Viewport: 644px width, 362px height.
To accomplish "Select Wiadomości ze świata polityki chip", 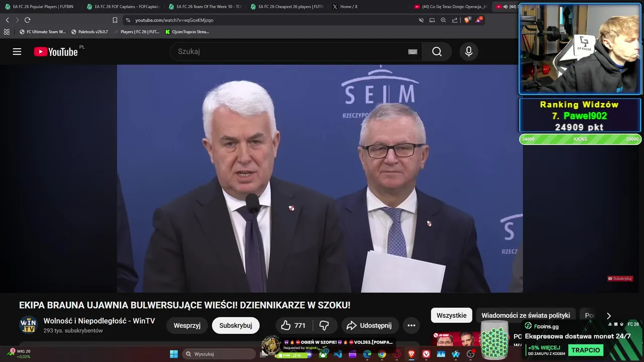I will (526, 315).
